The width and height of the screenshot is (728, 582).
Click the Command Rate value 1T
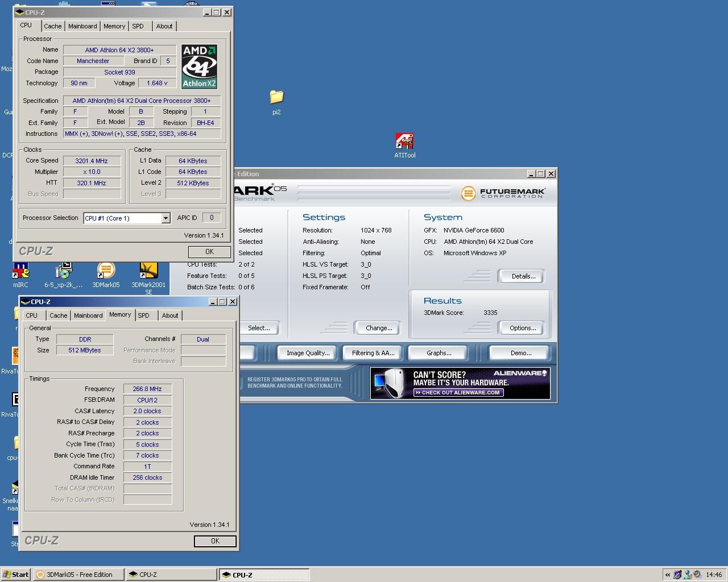(147, 467)
